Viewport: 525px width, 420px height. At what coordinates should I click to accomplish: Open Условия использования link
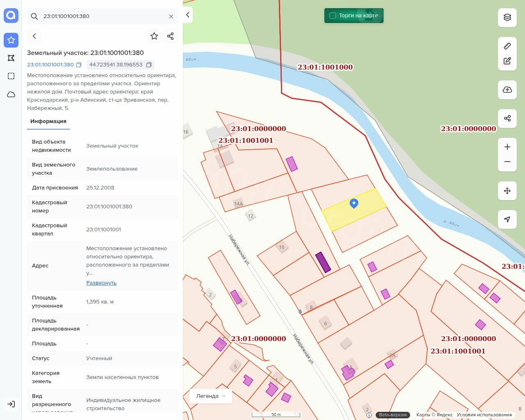click(484, 415)
